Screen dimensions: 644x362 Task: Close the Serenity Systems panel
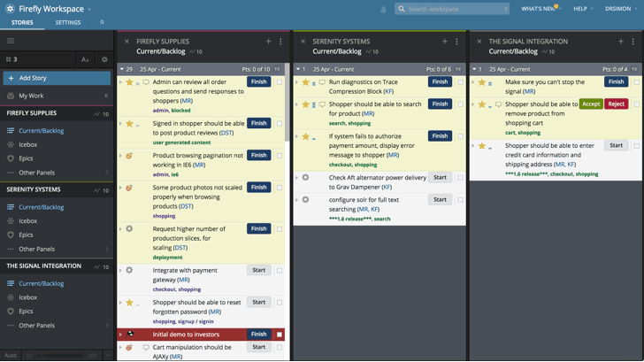303,41
